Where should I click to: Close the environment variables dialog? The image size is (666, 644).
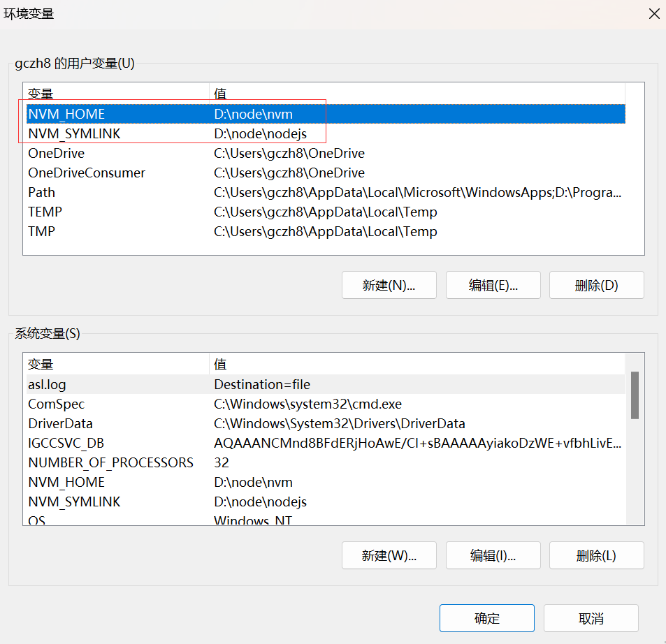(x=654, y=13)
